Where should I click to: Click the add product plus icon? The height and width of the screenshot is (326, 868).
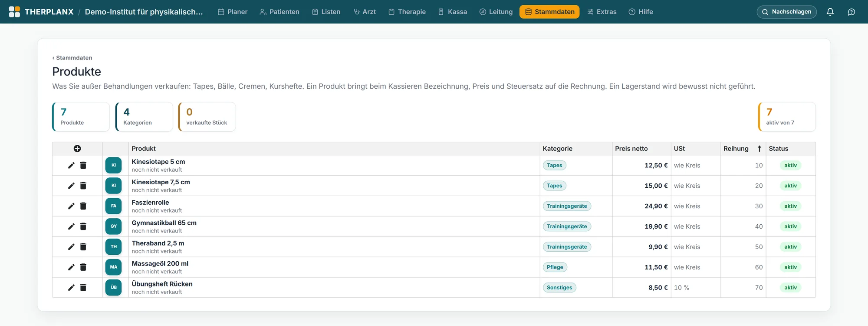coord(77,149)
